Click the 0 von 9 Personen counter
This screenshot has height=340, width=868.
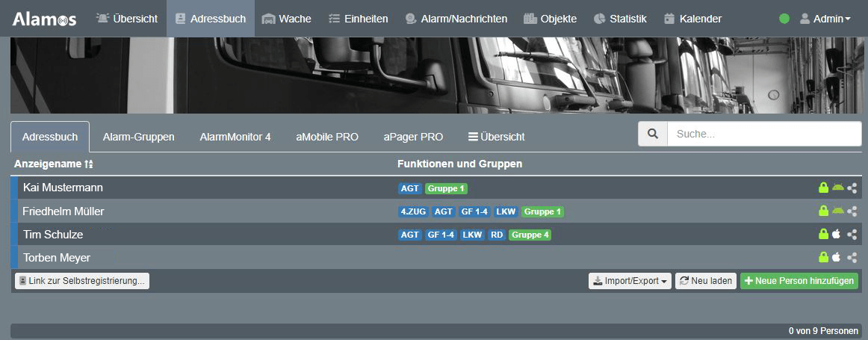(x=824, y=331)
